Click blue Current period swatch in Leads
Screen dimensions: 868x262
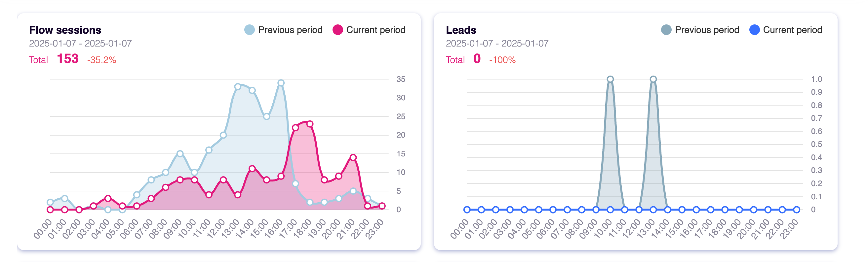point(754,30)
